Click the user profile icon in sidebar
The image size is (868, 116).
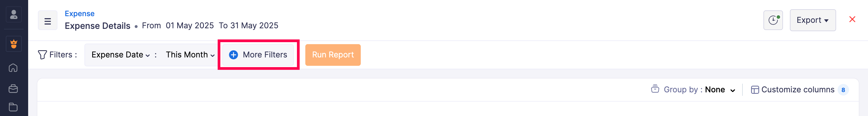[14, 14]
